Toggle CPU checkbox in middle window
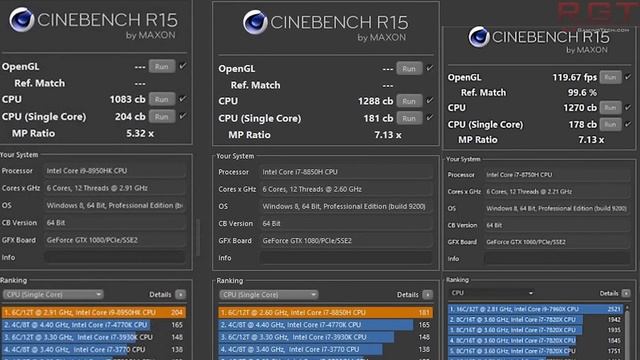 point(429,100)
